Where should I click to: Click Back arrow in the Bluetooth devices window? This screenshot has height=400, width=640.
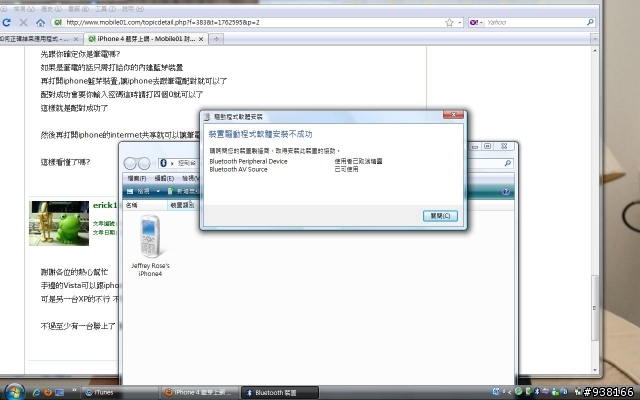pos(130,163)
